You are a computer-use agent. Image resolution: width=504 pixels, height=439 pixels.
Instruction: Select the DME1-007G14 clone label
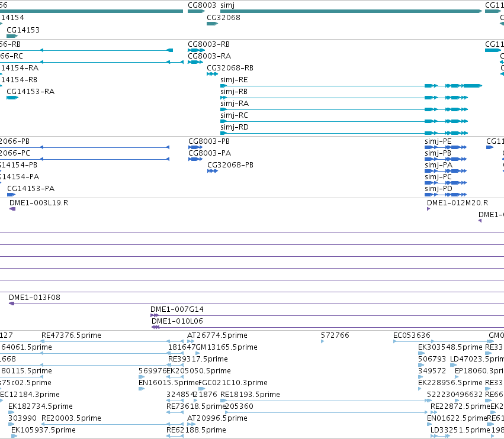click(x=177, y=309)
